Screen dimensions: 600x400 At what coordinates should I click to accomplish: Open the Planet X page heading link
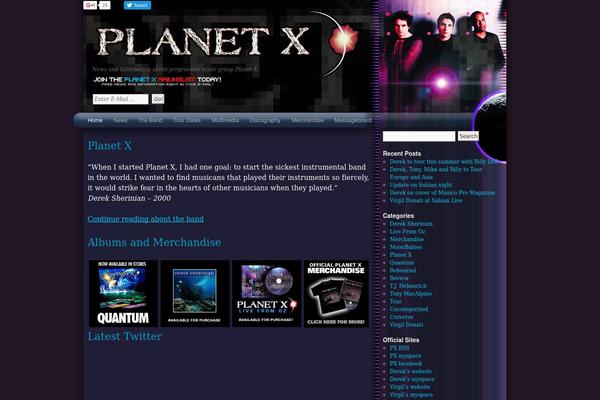pyautogui.click(x=110, y=146)
